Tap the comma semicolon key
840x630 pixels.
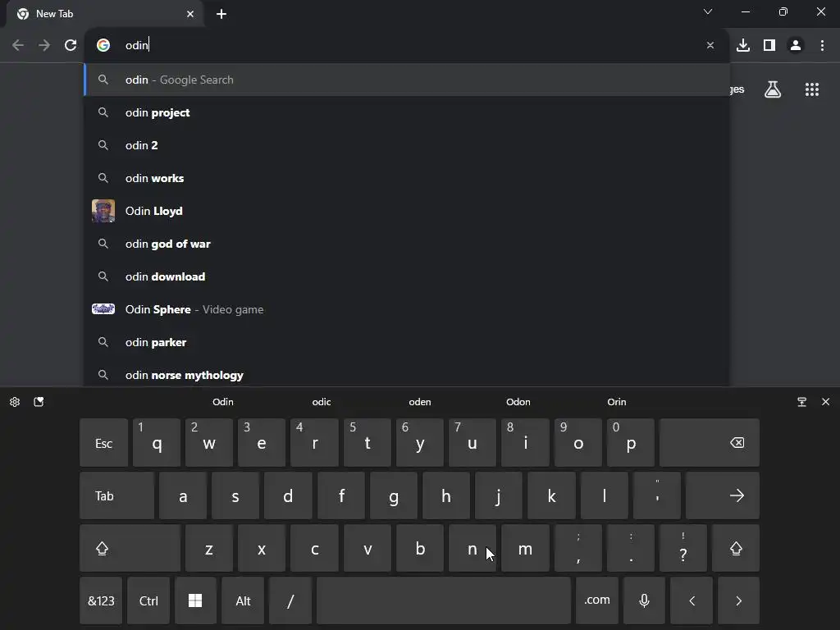578,548
